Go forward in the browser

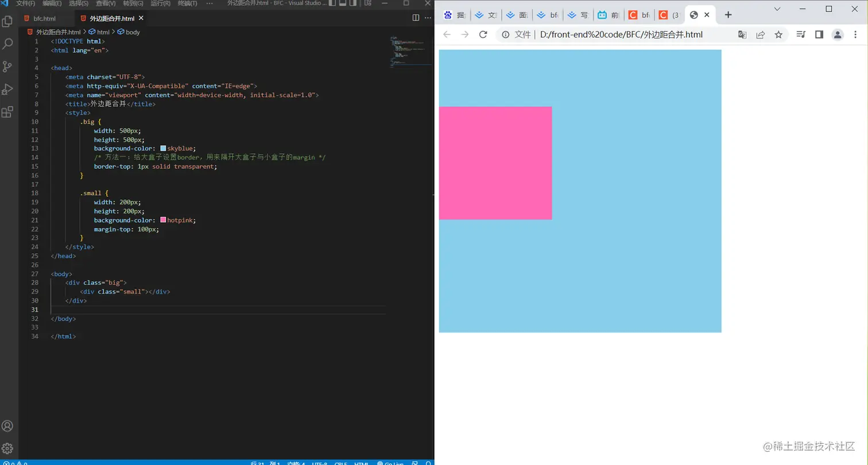(x=465, y=34)
